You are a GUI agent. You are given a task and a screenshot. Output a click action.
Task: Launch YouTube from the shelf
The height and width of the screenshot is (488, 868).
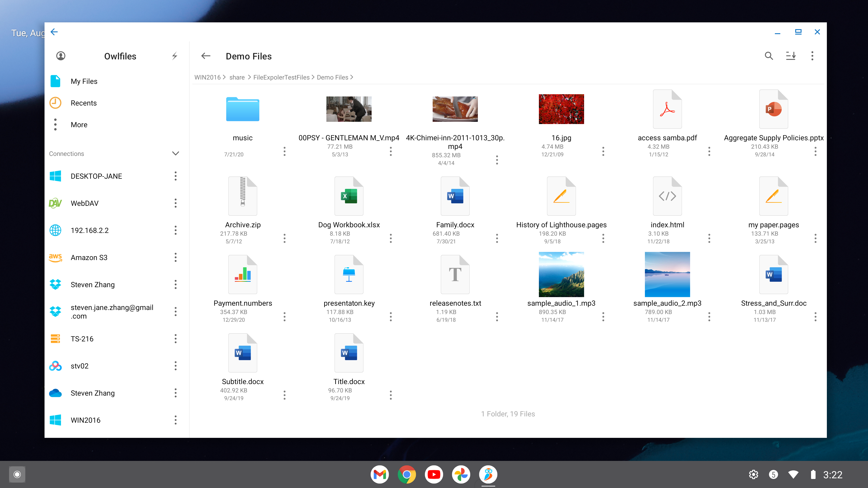[x=434, y=474]
